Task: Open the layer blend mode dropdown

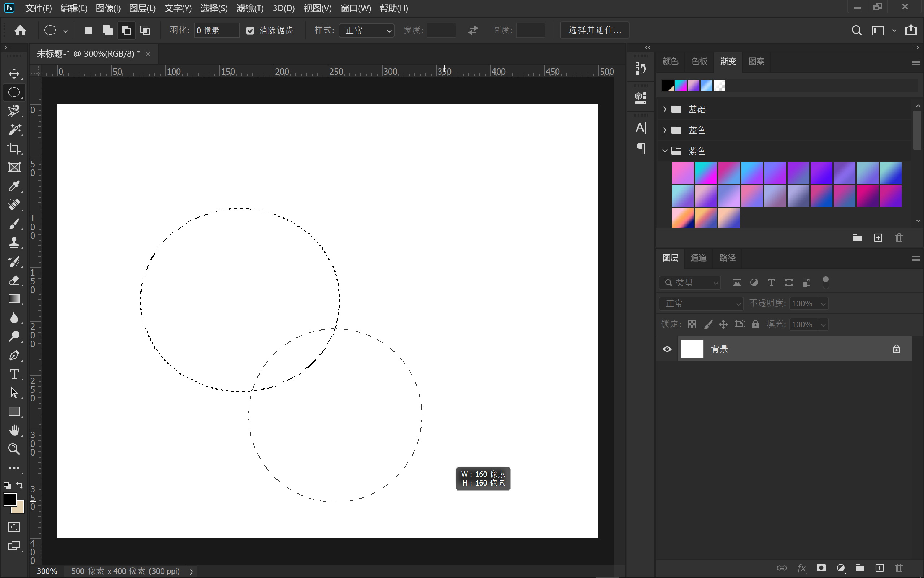Action: [701, 303]
